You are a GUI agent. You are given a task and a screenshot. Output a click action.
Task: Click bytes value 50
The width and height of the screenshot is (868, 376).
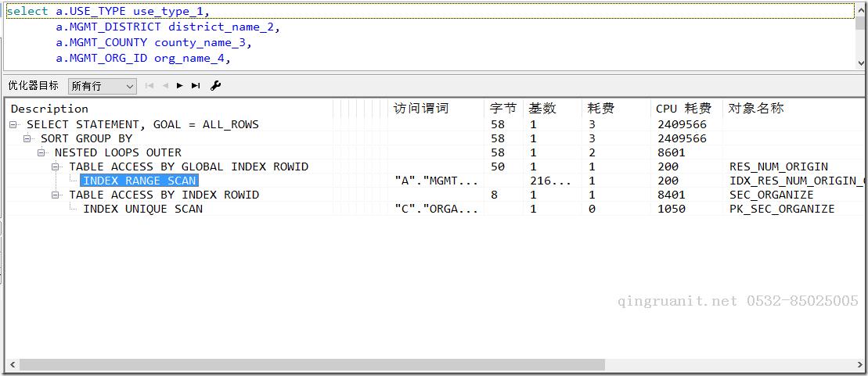tap(498, 167)
